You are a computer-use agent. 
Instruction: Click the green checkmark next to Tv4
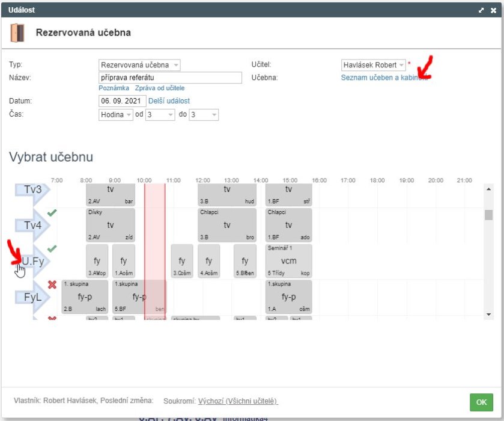click(x=52, y=212)
